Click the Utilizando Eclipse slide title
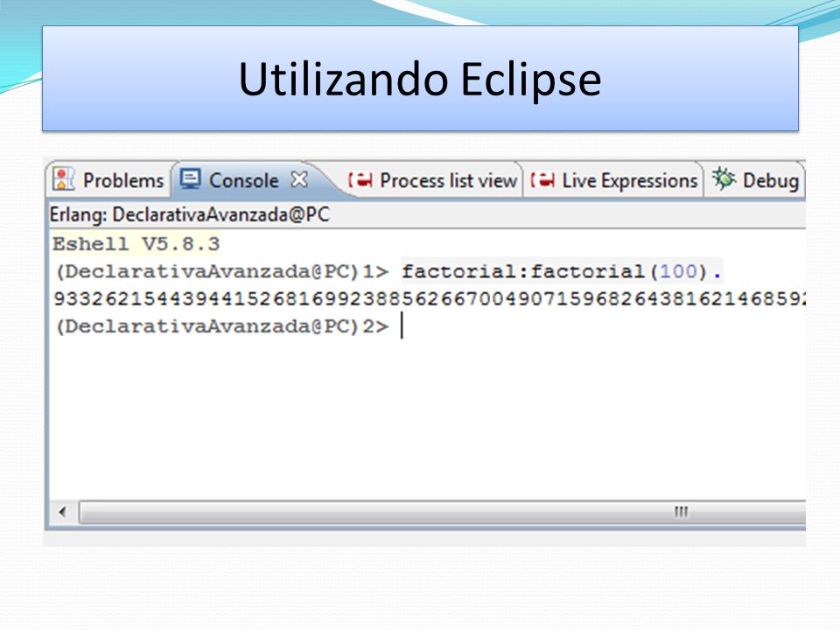Viewport: 840px width, 630px height. (x=420, y=79)
